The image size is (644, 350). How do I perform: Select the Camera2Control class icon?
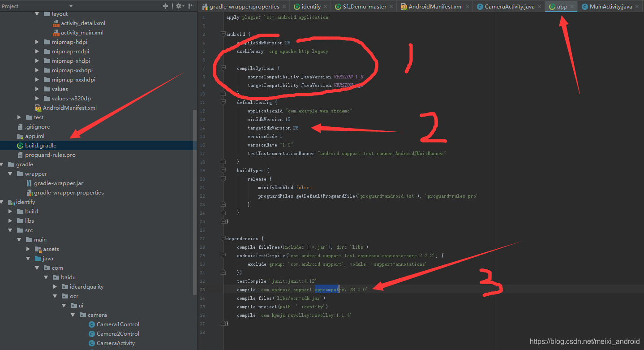[92, 334]
